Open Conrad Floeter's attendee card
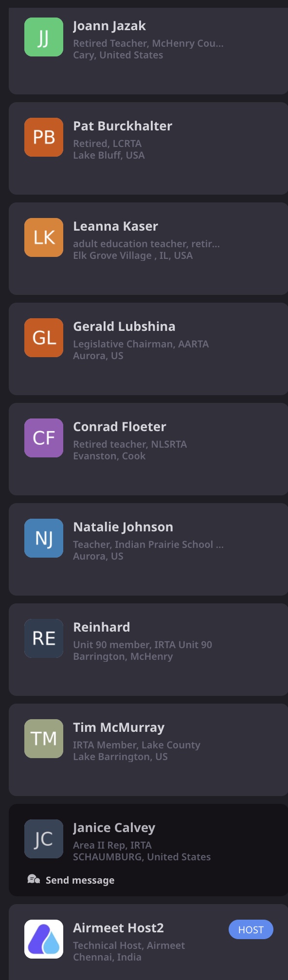Image resolution: width=288 pixels, height=980 pixels. tap(148, 449)
